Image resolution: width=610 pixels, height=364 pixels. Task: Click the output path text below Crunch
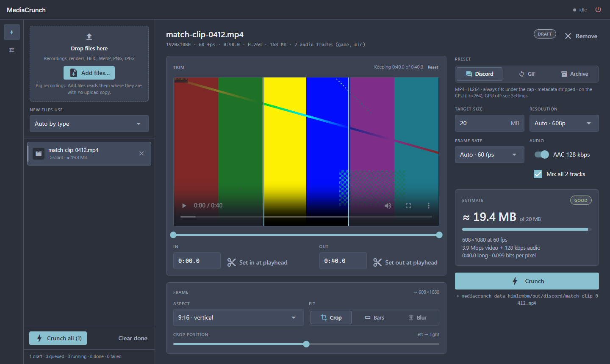click(527, 300)
